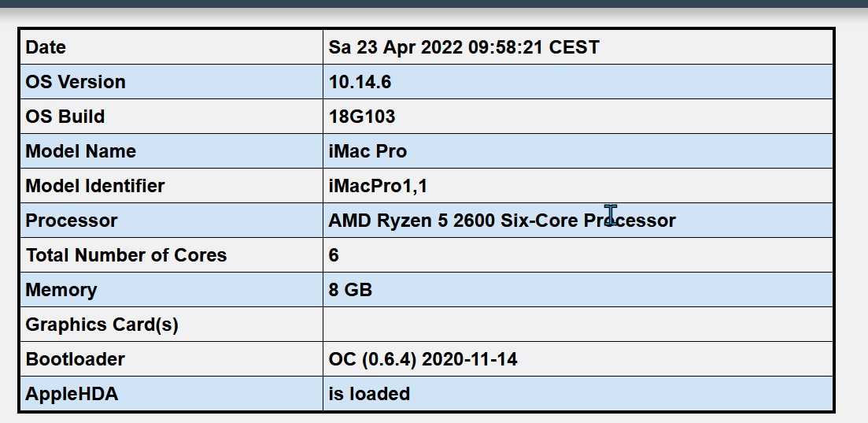This screenshot has width=868, height=423.
Task: Select the AppleHDA is loaded value
Action: 369,394
